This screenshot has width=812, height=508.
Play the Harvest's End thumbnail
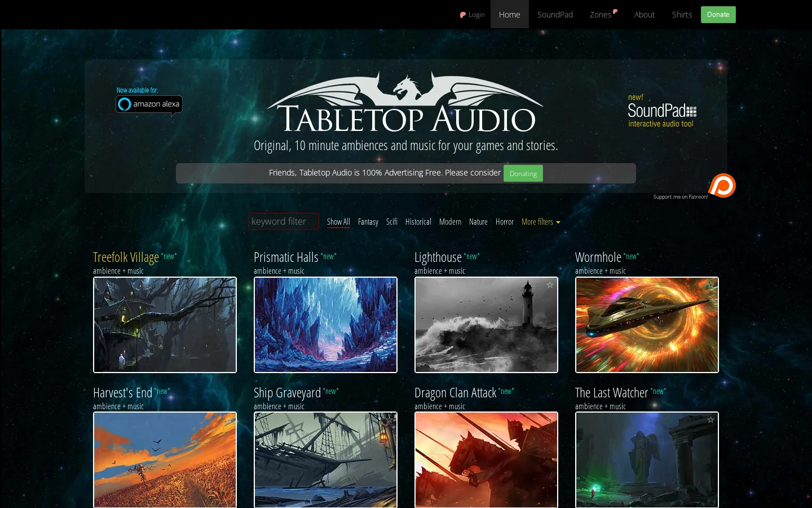click(165, 459)
